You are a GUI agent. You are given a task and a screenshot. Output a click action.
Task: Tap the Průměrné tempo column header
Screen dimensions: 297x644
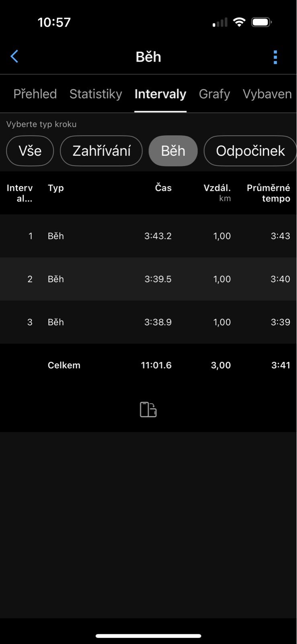point(268,193)
